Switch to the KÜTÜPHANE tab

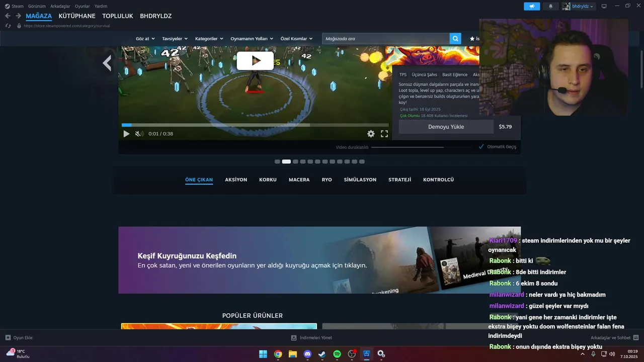point(77,16)
